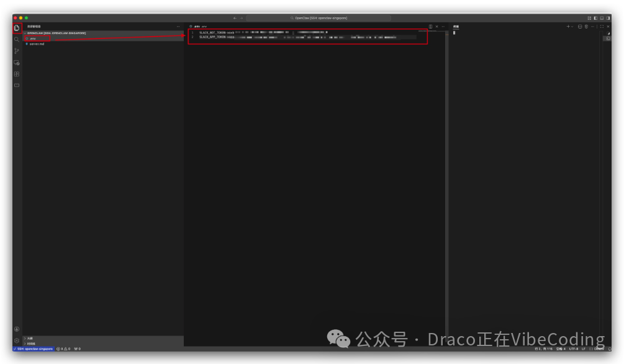Close the terminal panel
624x364 pixels.
pyautogui.click(x=608, y=27)
